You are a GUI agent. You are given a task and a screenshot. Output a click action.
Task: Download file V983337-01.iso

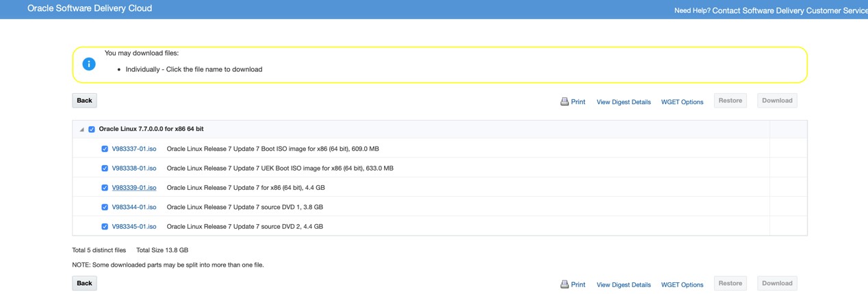point(134,149)
